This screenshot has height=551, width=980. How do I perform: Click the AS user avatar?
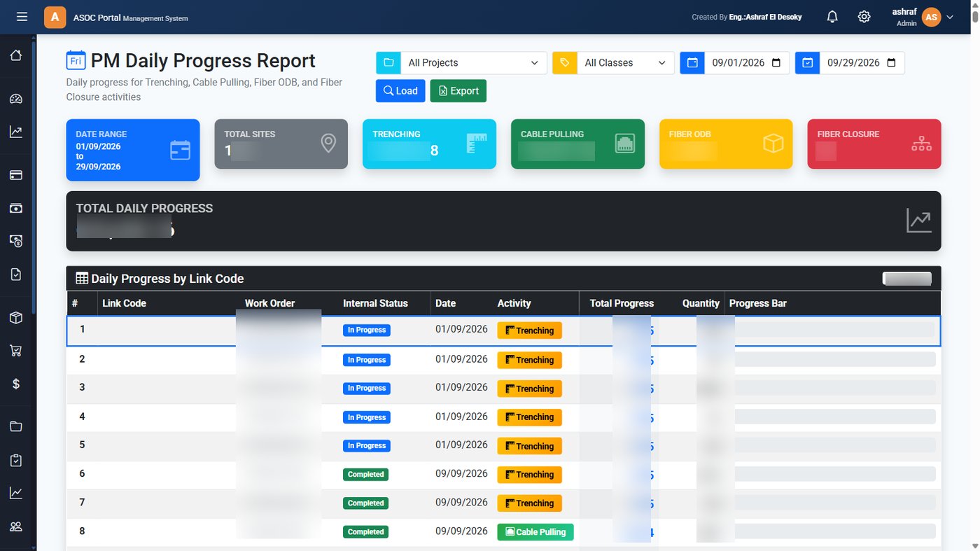[x=931, y=18]
